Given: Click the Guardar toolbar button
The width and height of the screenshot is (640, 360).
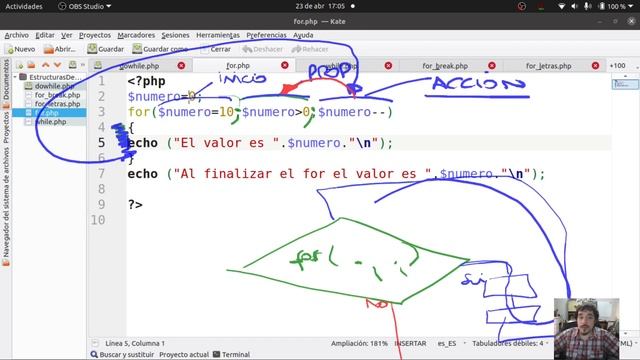Looking at the screenshot, I should 105,49.
